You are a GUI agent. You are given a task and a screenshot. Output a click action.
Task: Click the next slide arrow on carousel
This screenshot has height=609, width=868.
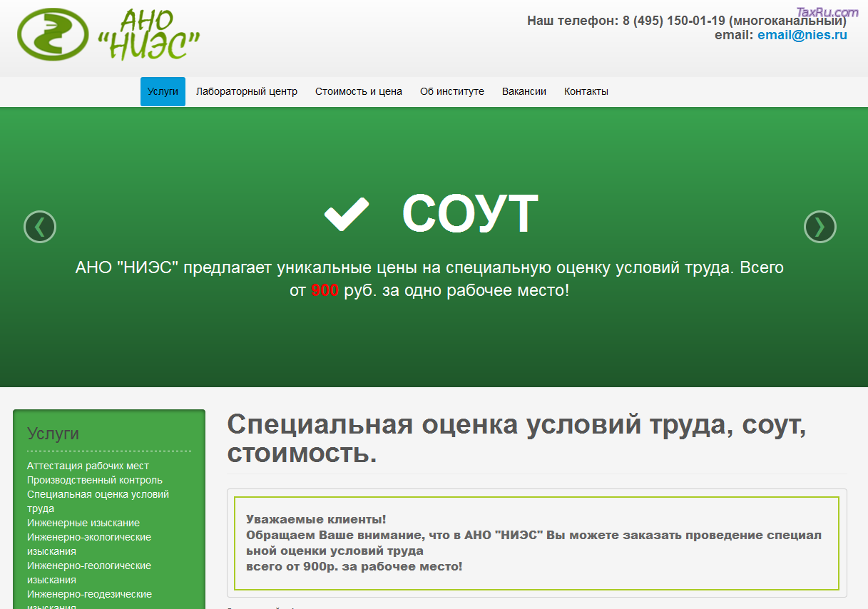coord(820,227)
